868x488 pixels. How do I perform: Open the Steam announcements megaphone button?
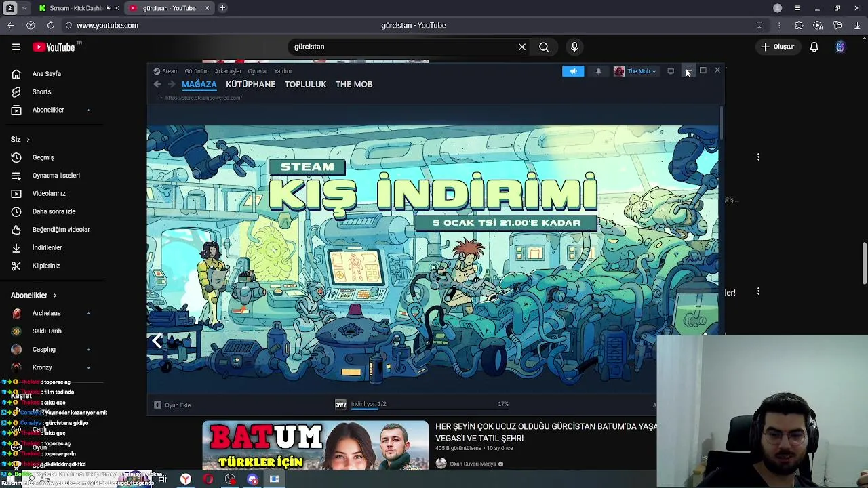pos(573,71)
